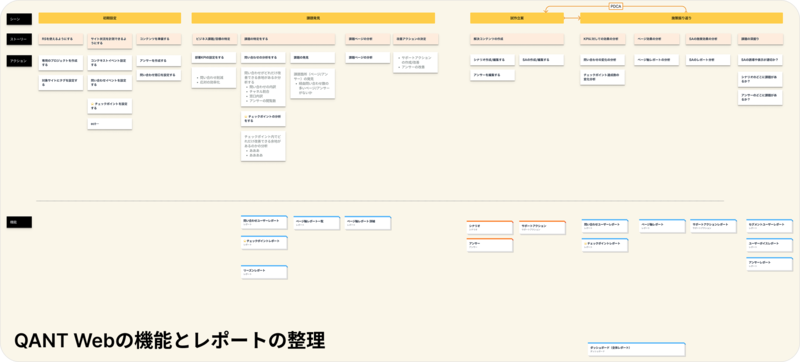Screen dimensions: 800x362
Task: Click action card 問い合わせイベントを設定する
Action: [x=110, y=83]
